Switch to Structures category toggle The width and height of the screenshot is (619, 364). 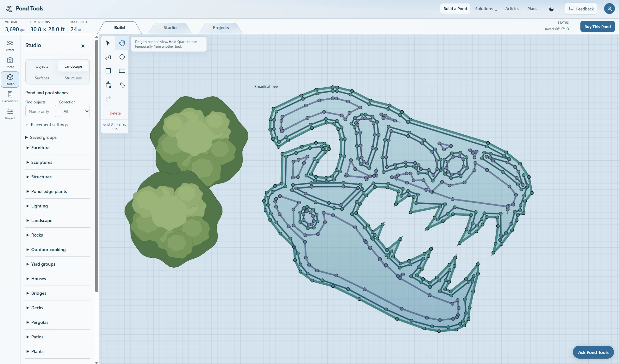[x=73, y=78]
